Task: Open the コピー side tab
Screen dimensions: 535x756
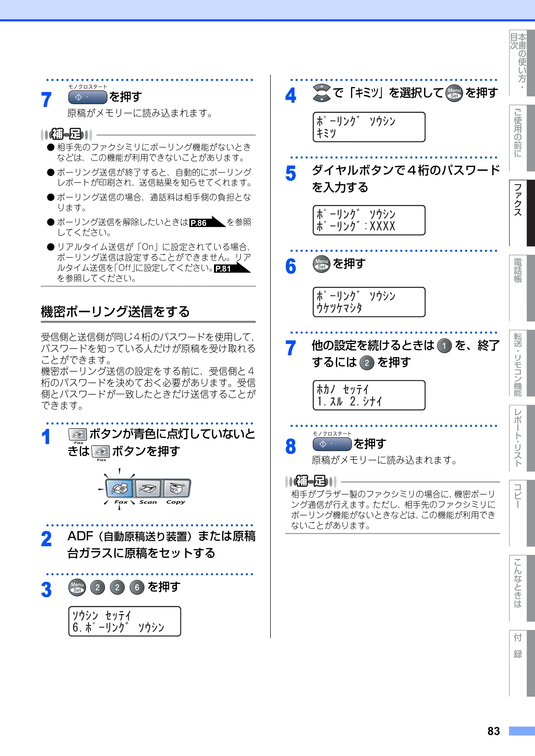Action: pos(522,513)
